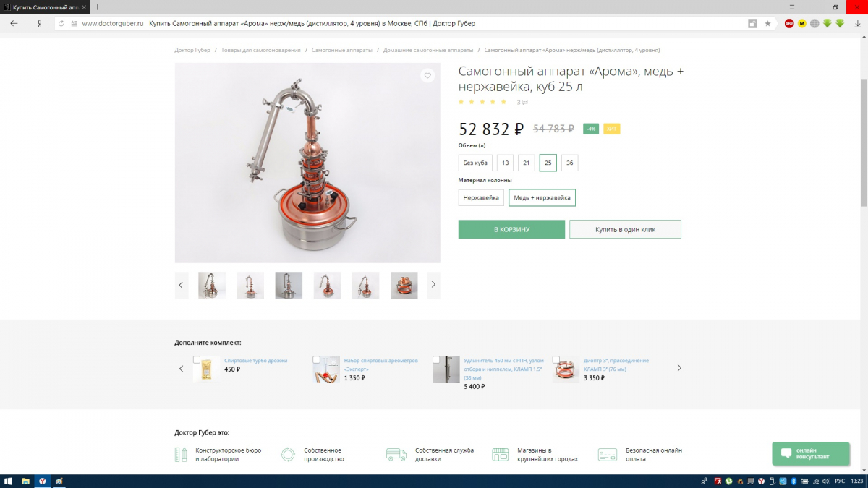This screenshot has width=868, height=488.
Task: Open browser downloads arrow icon
Action: click(857, 23)
